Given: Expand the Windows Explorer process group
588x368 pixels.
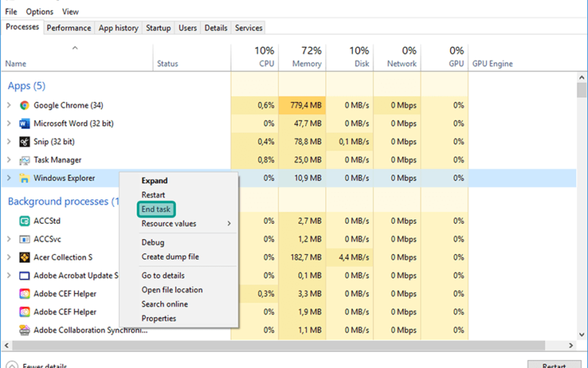Looking at the screenshot, I should pos(9,178).
